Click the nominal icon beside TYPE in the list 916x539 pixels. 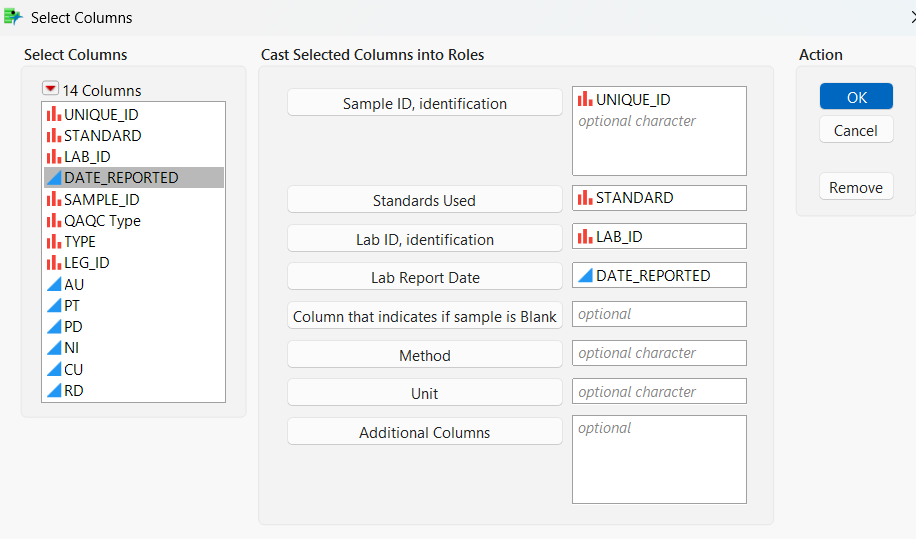54,241
